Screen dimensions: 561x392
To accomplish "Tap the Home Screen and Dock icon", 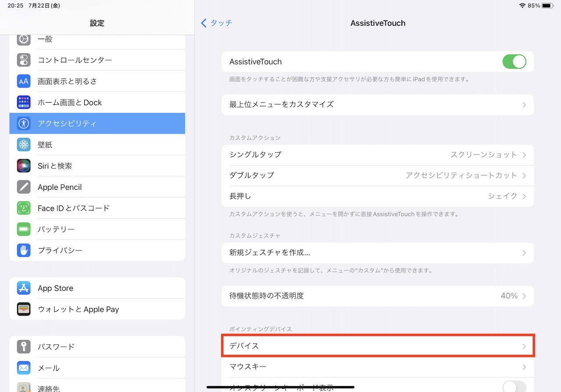I will pos(24,102).
